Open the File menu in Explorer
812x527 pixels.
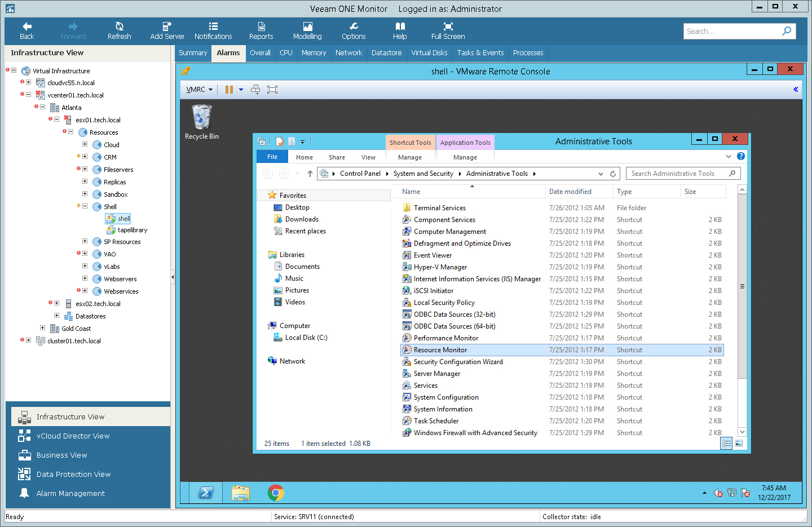272,157
